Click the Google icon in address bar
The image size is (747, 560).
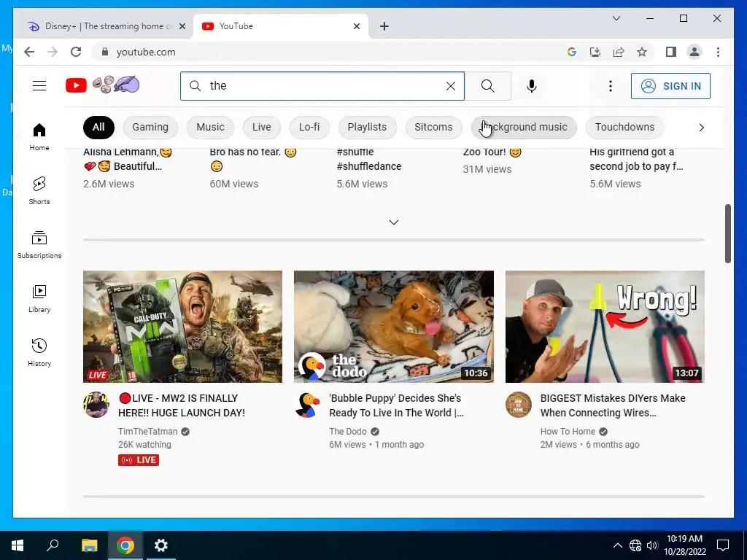[x=572, y=52]
